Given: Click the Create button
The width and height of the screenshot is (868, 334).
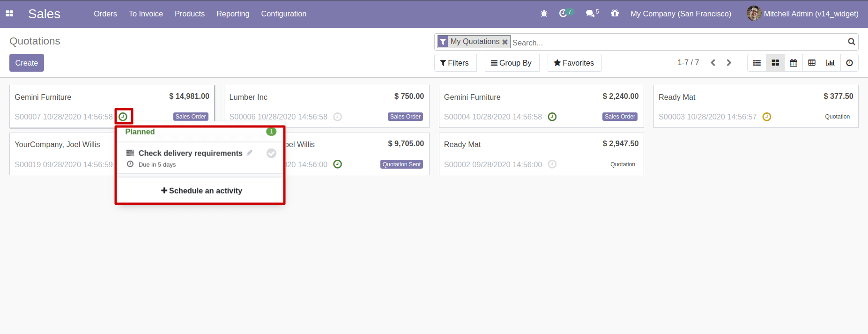Looking at the screenshot, I should click(x=27, y=63).
